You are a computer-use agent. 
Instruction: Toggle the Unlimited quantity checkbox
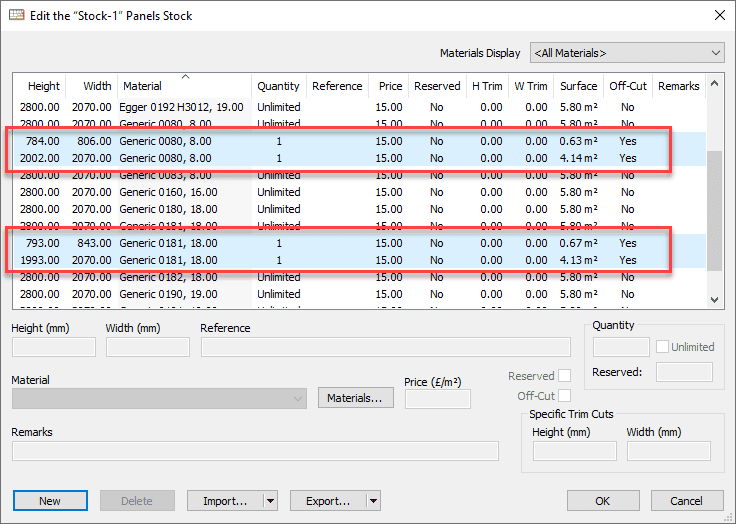click(x=663, y=347)
